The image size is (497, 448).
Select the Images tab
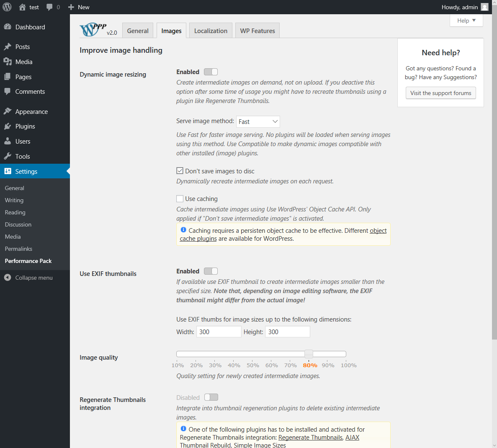[171, 31]
